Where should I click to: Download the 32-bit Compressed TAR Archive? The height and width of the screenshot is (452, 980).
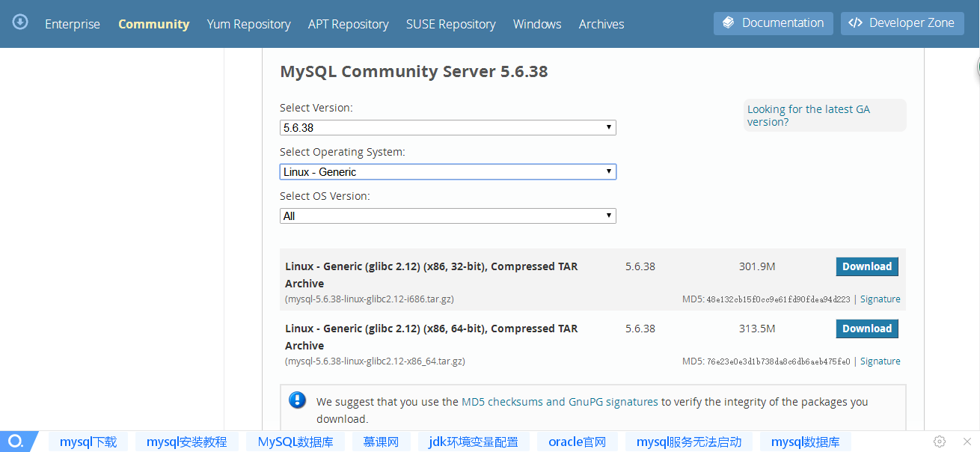(x=866, y=266)
